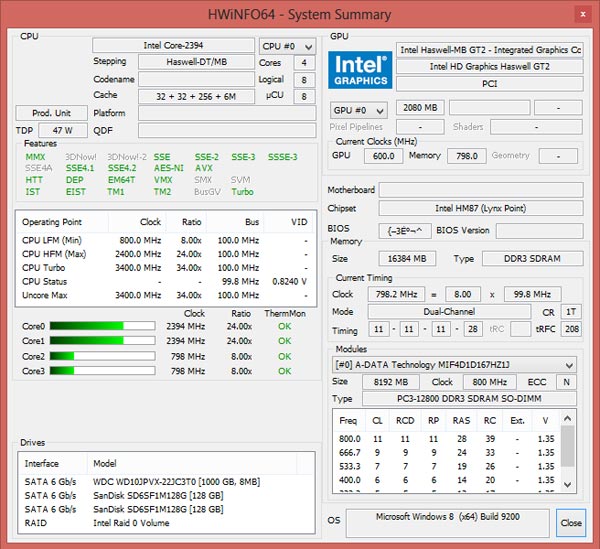Click the BIOS date field
The width and height of the screenshot is (600, 549).
point(405,231)
